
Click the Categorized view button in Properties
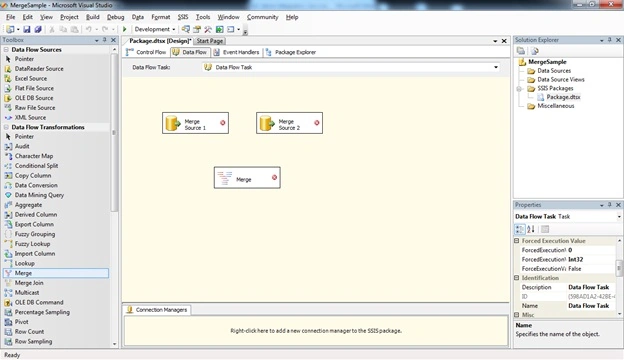(520, 229)
